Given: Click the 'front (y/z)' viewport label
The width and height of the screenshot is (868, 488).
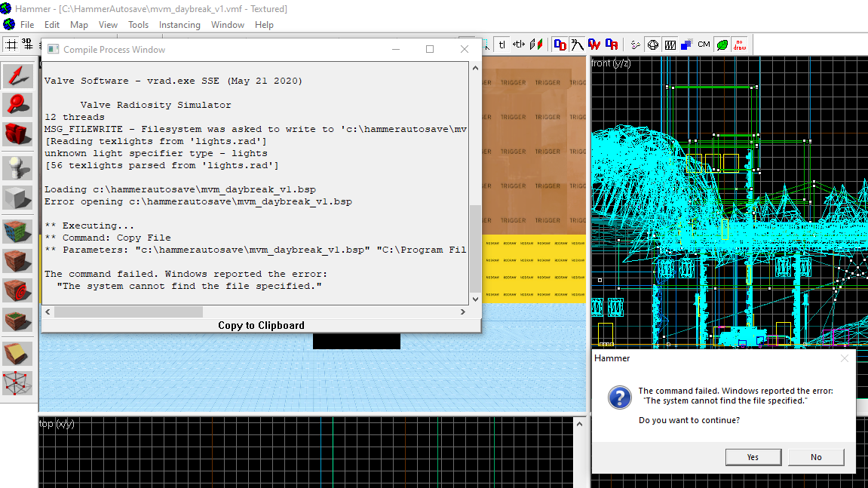Looking at the screenshot, I should [x=611, y=63].
